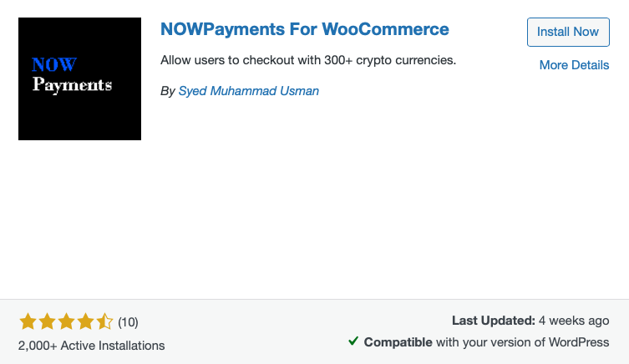Click the rating count (10)
The height and width of the screenshot is (364, 629).
128,321
